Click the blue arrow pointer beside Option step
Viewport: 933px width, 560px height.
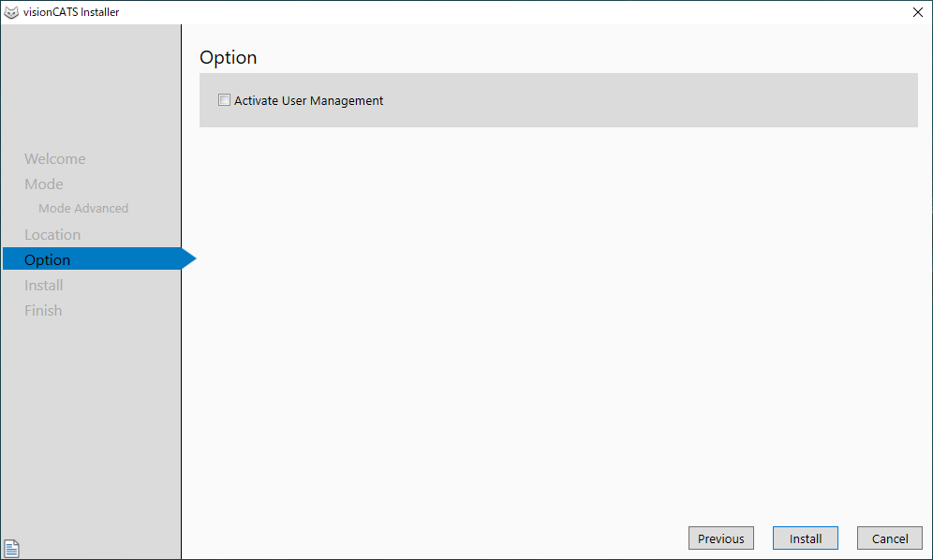click(x=188, y=259)
